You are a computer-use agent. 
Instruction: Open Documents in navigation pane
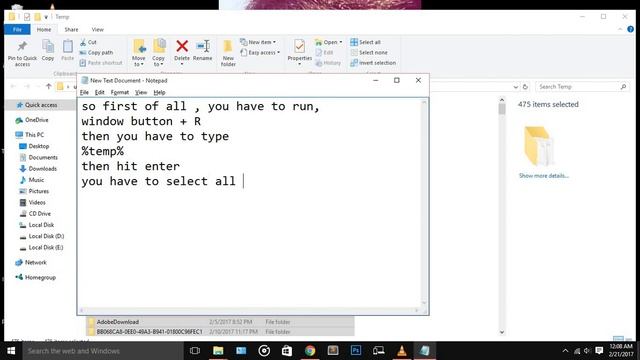pos(38,158)
